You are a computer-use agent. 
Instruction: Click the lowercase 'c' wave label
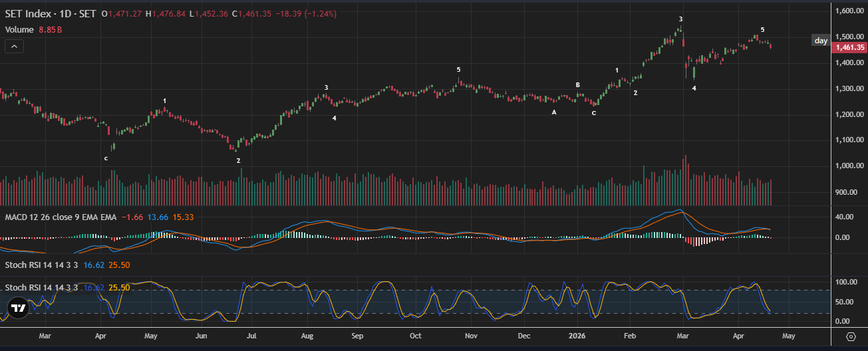pyautogui.click(x=106, y=158)
